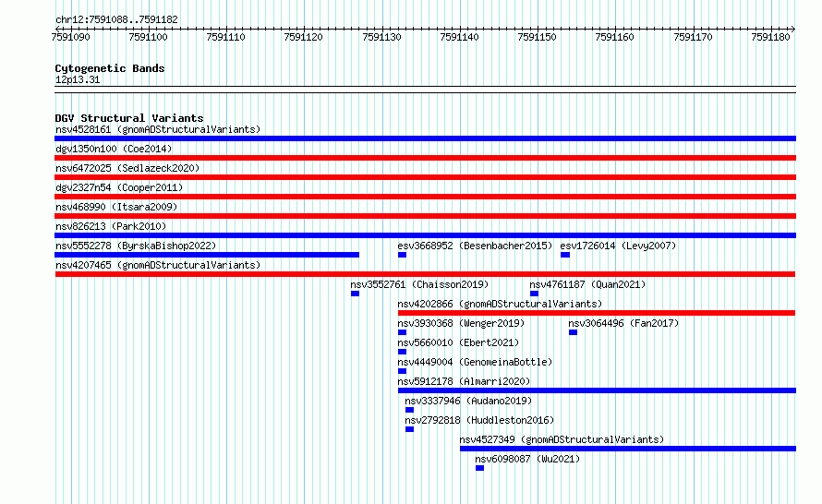The height and width of the screenshot is (504, 822).
Task: Click the red bar under nsv6472025
Action: coord(425,177)
